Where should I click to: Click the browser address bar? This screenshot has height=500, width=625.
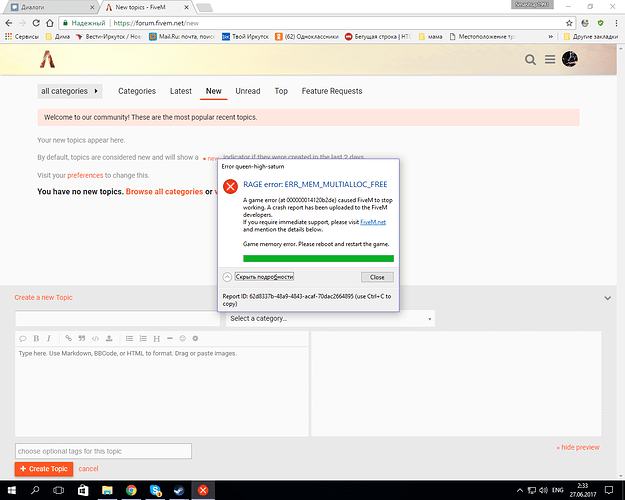pyautogui.click(x=315, y=23)
